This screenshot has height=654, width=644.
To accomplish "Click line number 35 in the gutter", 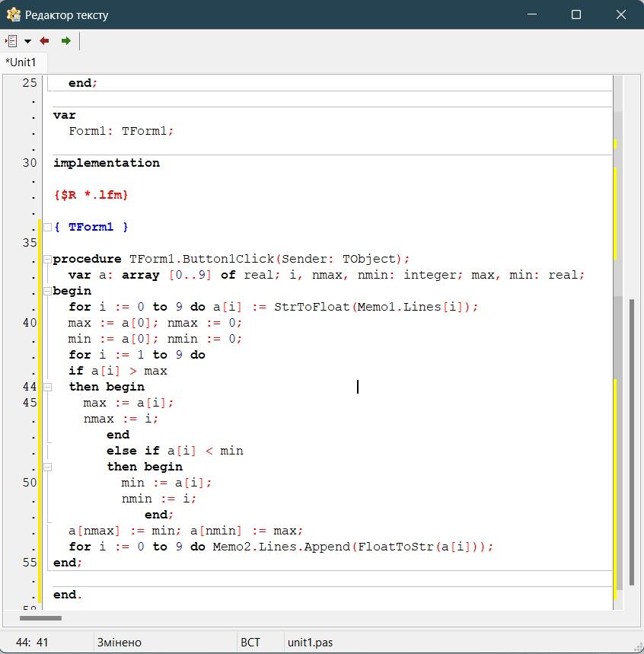I will (x=30, y=243).
